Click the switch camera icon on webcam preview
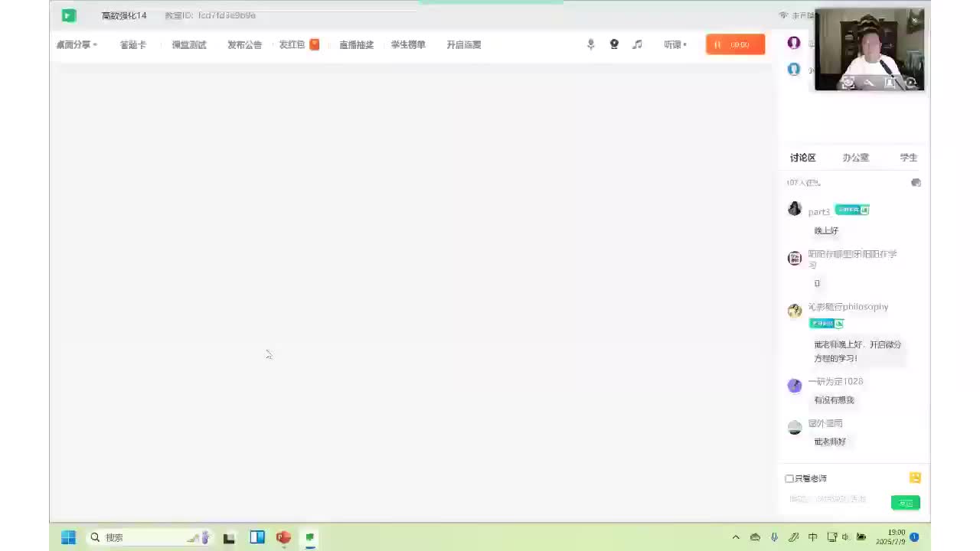 pyautogui.click(x=910, y=83)
